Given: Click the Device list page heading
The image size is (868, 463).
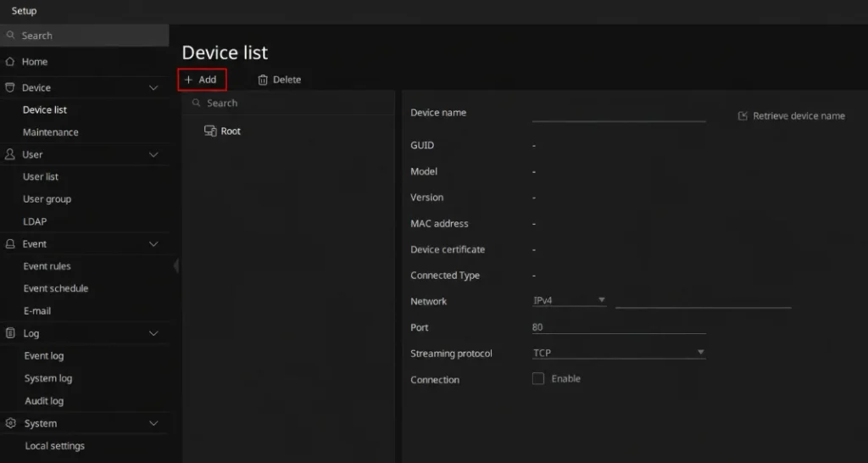Looking at the screenshot, I should (225, 53).
